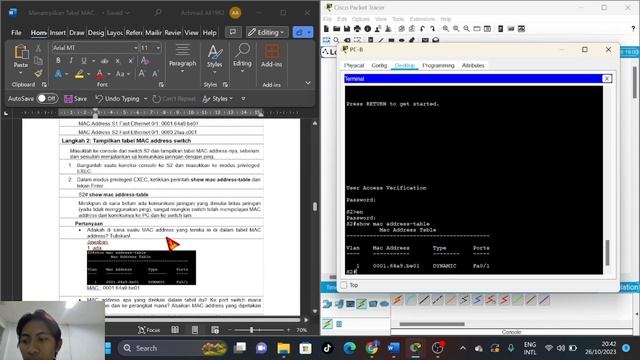Click the Windows taskbar Search box

click(173, 348)
